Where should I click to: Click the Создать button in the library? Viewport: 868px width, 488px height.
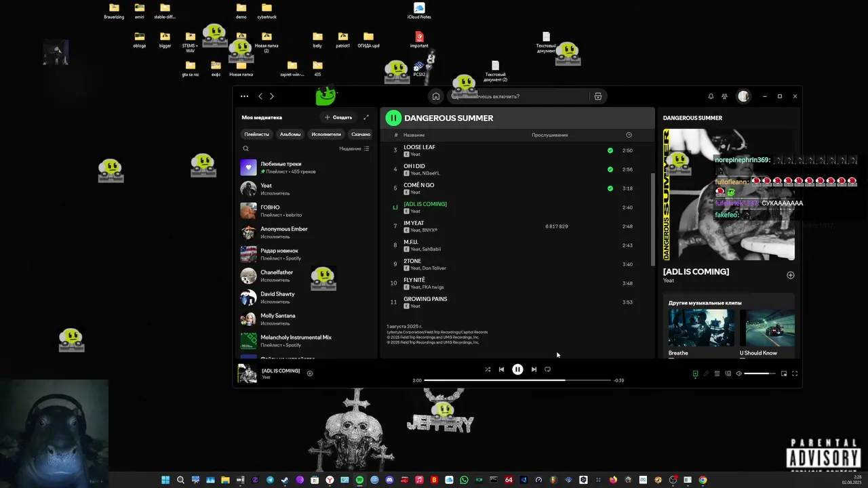tap(338, 117)
